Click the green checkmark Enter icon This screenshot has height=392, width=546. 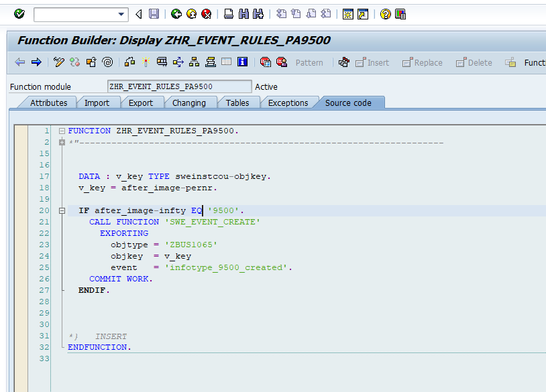pos(19,14)
